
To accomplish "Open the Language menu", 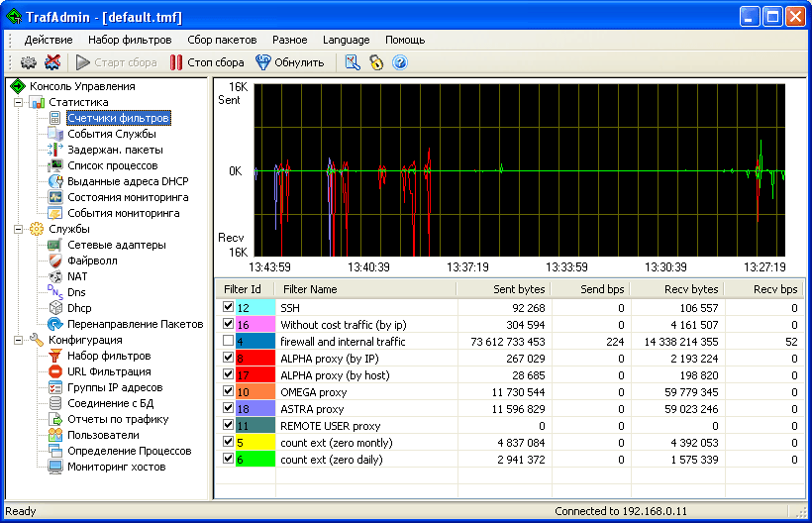I will pyautogui.click(x=346, y=40).
